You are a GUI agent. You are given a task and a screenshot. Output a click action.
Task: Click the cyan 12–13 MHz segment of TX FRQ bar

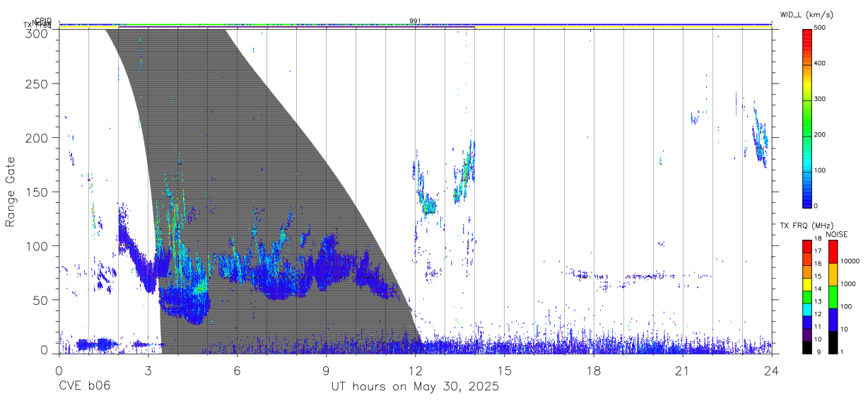tap(807, 309)
